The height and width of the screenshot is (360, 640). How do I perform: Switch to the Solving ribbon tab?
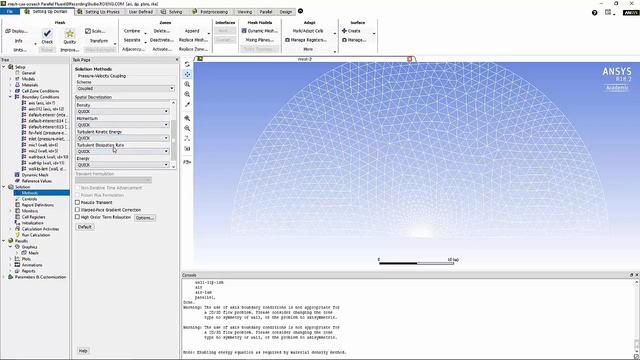point(172,12)
